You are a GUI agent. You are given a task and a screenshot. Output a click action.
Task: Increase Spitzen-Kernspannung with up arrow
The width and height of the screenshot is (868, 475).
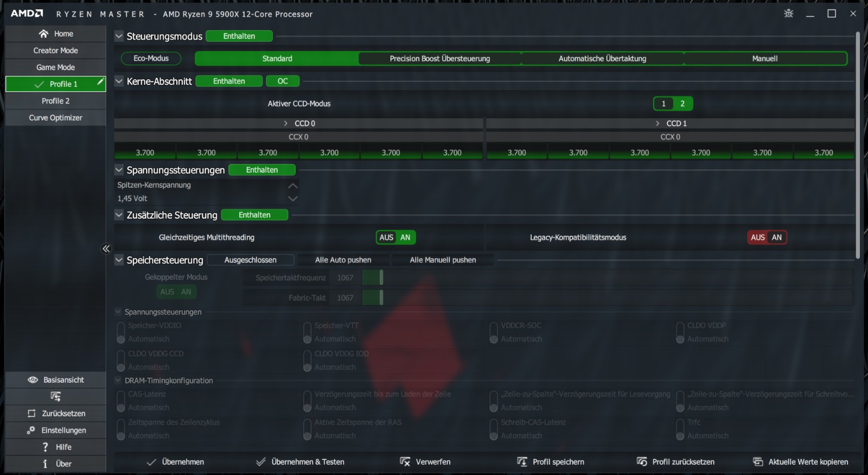click(293, 186)
